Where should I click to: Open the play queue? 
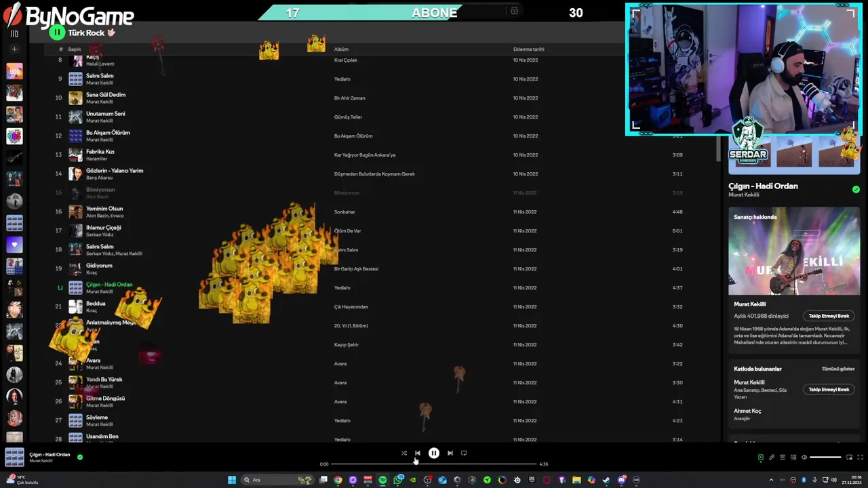click(782, 457)
